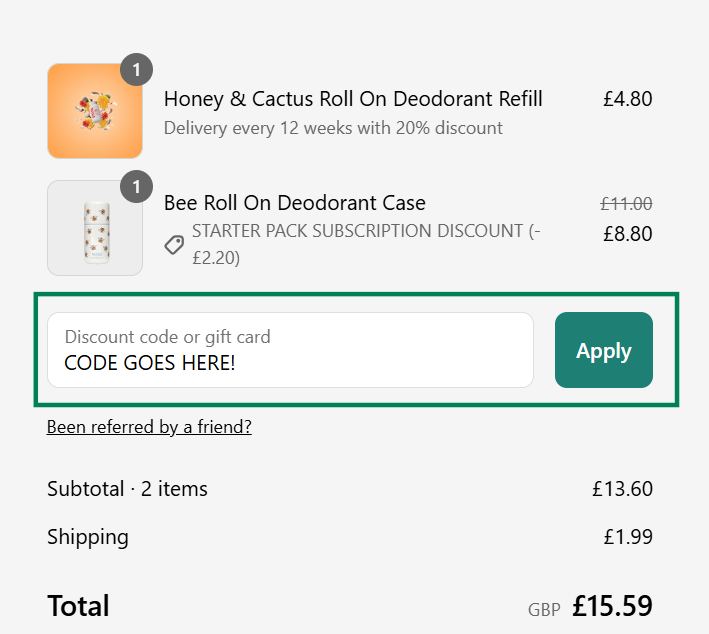Viewport: 709px width, 634px height.
Task: Click the Honey & Cactus refill thumbnail
Action: 95,111
